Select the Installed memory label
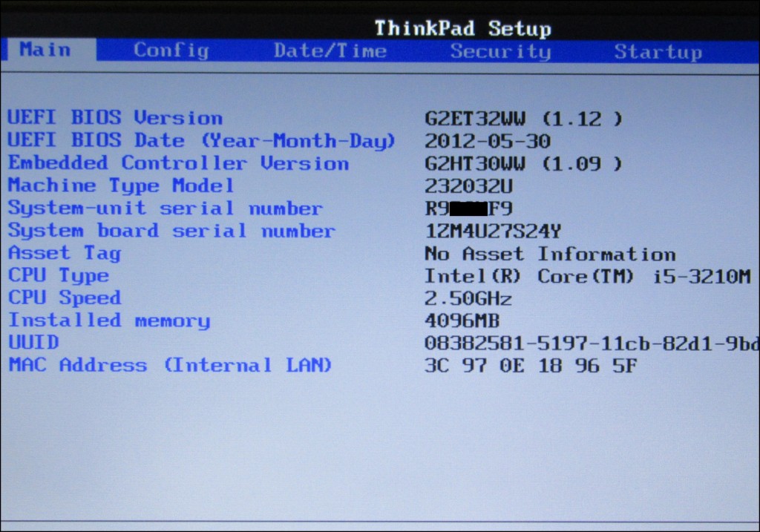 click(110, 321)
